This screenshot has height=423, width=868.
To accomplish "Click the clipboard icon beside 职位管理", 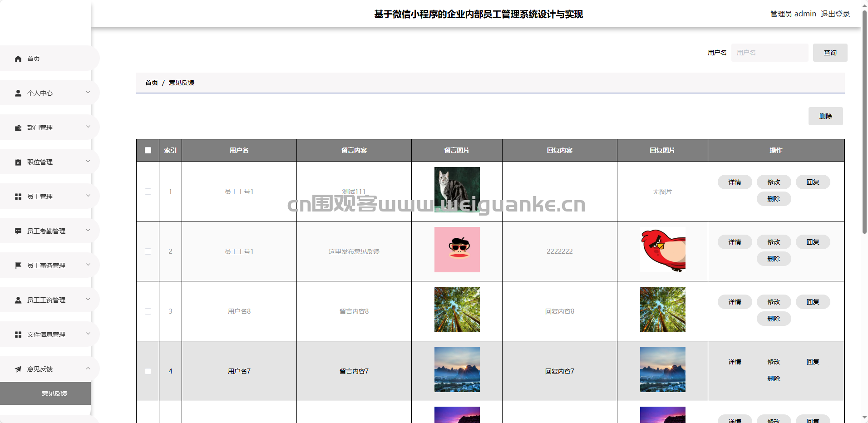I will [x=18, y=162].
